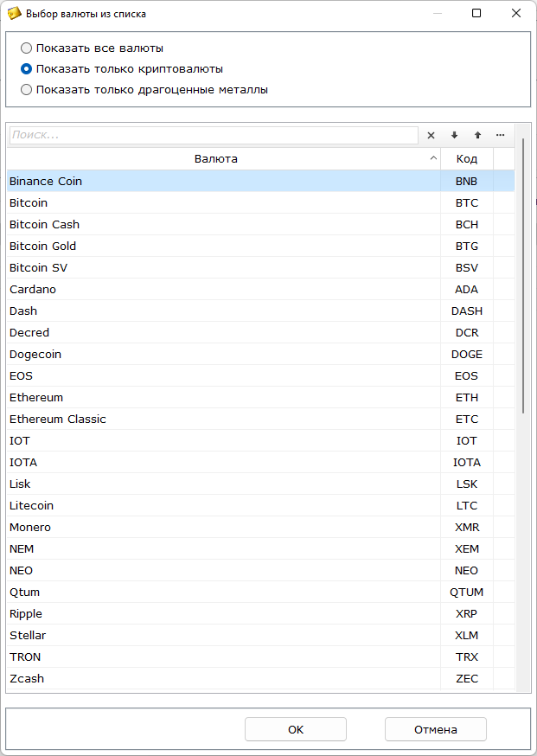
Task: Close the currency selection window
Action: [515, 14]
